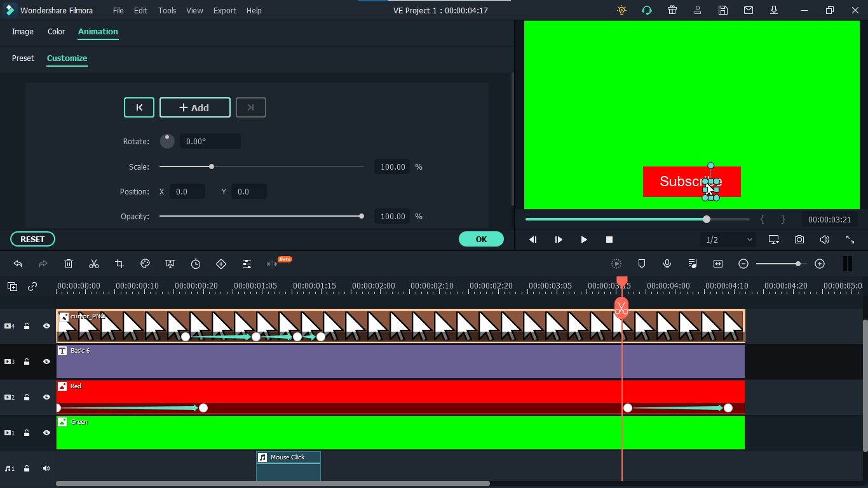This screenshot has height=488, width=868.
Task: Open the display settings monitor dropdown
Action: 774,240
